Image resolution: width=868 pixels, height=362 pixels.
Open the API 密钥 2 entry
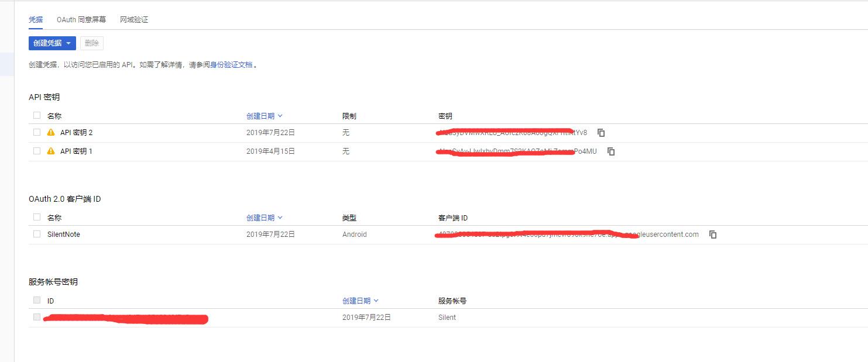pos(76,133)
